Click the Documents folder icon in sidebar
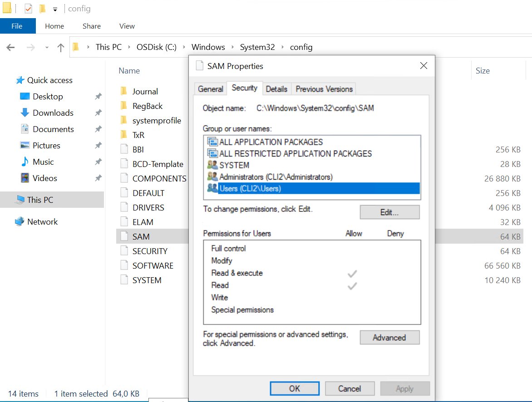This screenshot has width=532, height=402. [x=25, y=129]
